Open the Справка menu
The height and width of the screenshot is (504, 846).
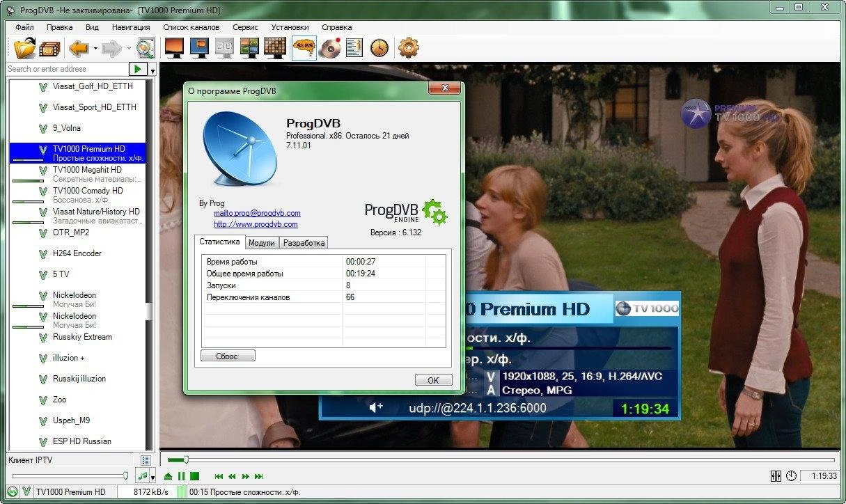pos(336,27)
